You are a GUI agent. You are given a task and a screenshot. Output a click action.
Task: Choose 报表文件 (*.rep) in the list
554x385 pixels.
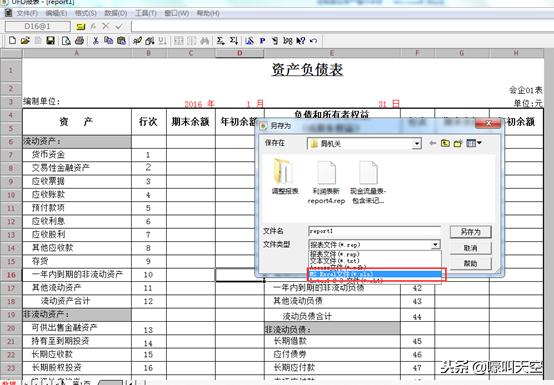pyautogui.click(x=334, y=254)
